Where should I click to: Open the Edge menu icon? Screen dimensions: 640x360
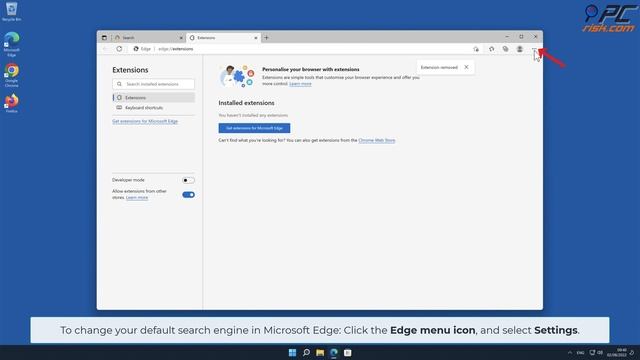pyautogui.click(x=534, y=49)
